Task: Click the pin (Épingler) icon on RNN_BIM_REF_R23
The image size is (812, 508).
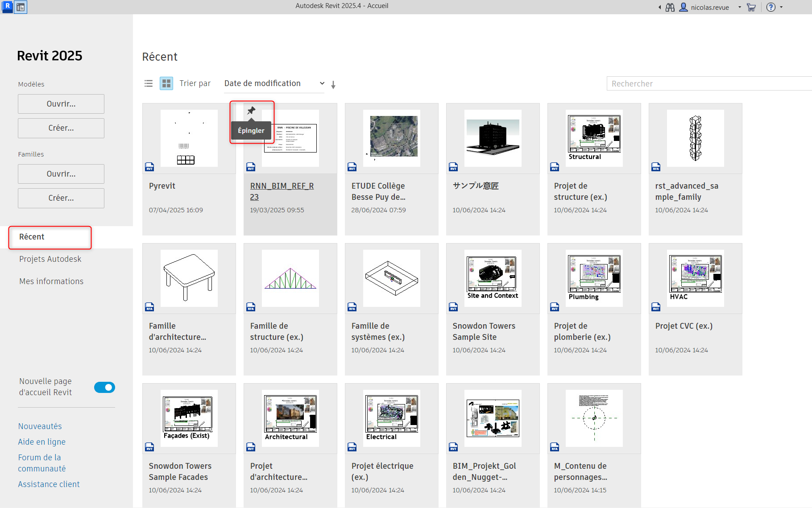Action: (x=252, y=111)
